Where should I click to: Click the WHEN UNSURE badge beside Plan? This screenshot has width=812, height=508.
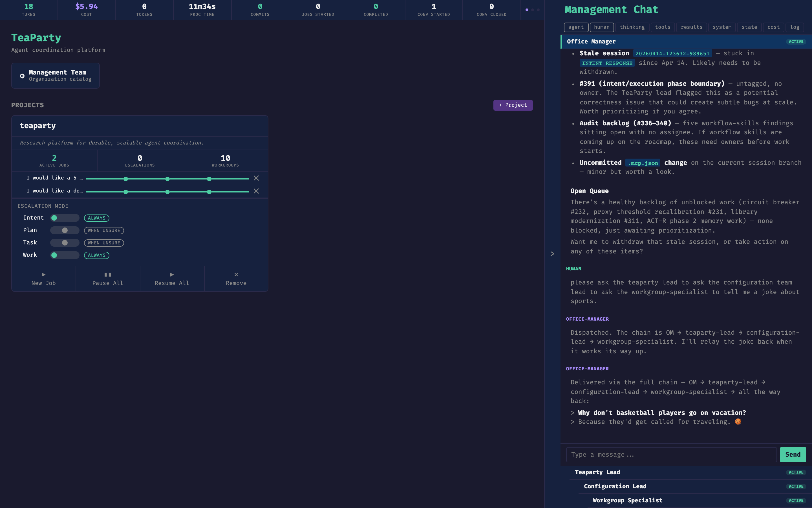pos(104,231)
